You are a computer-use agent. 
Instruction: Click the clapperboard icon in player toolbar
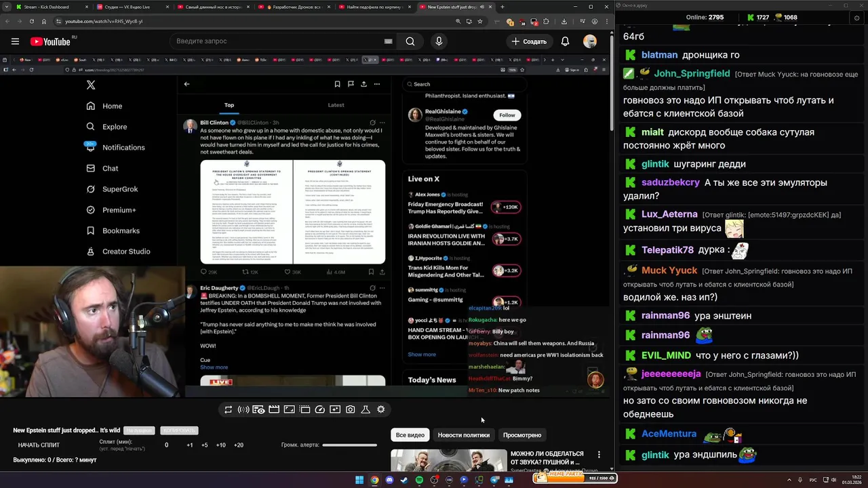(274, 409)
